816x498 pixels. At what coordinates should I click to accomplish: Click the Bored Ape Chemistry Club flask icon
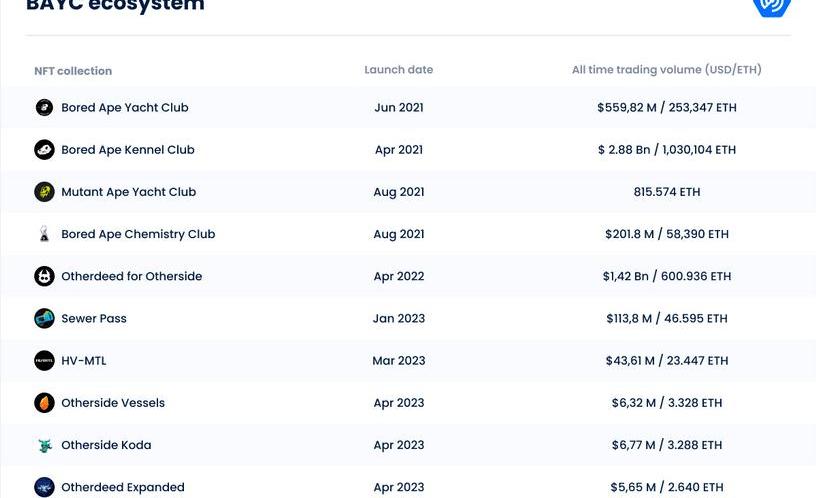pos(44,234)
